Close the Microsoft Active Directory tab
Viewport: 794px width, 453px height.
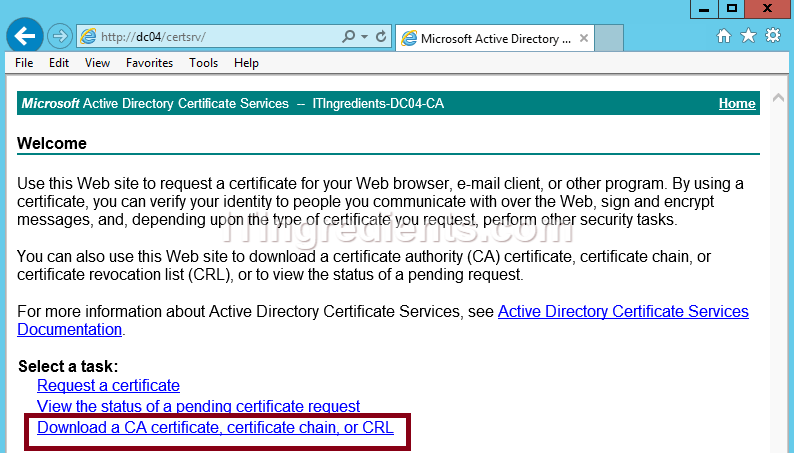click(x=583, y=39)
